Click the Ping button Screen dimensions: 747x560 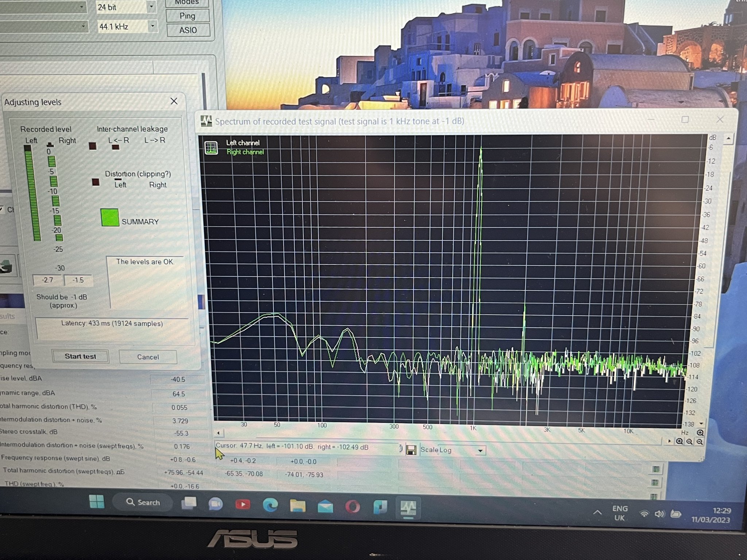click(187, 16)
